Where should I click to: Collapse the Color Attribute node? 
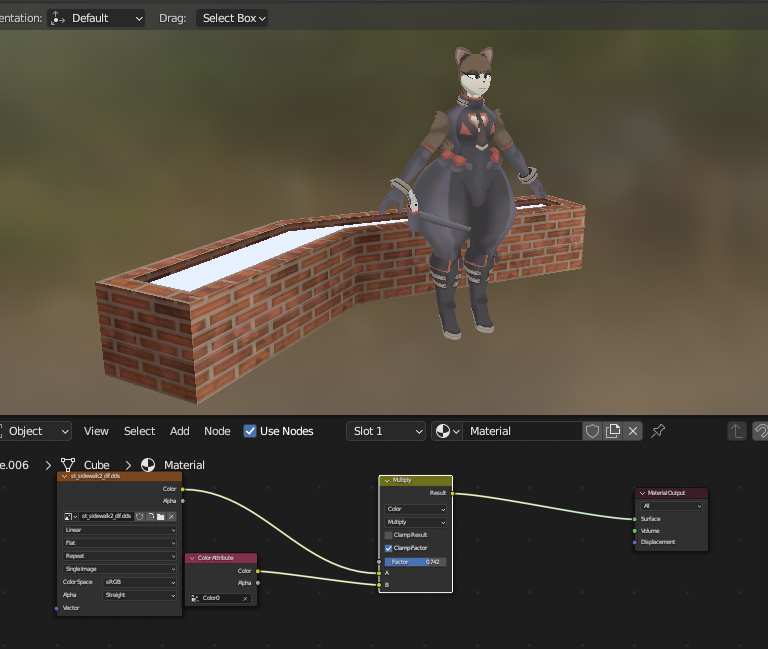192,558
